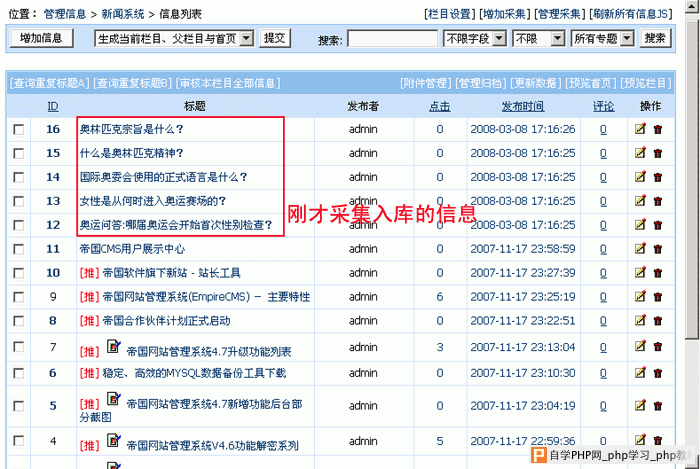700x469 pixels.
Task: Open the 管理信息 breadcrumb link
Action: [x=65, y=14]
